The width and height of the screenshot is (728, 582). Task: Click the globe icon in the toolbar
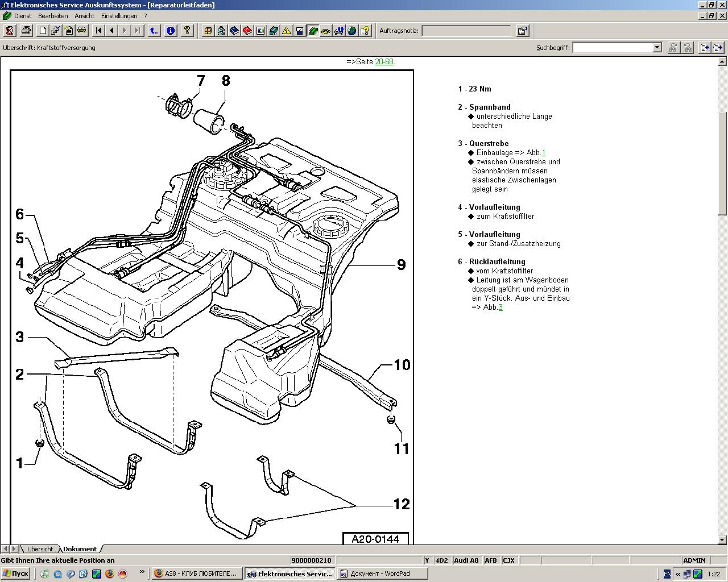pyautogui.click(x=352, y=31)
